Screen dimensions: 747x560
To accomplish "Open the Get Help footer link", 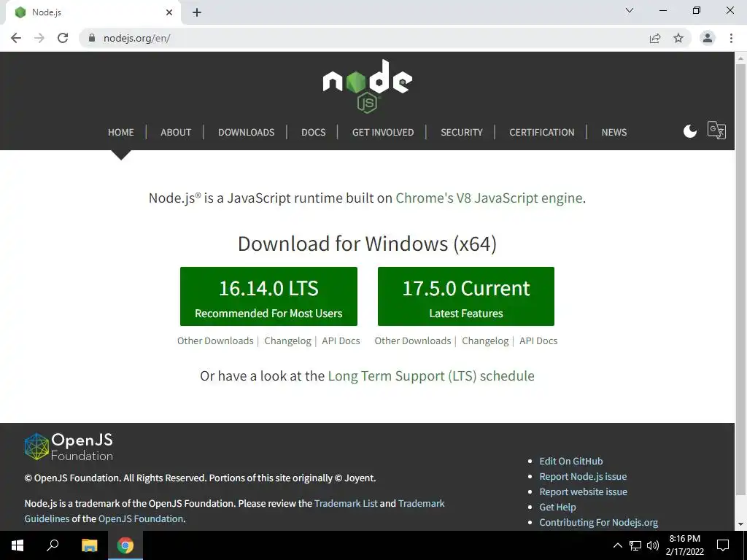I will point(557,507).
